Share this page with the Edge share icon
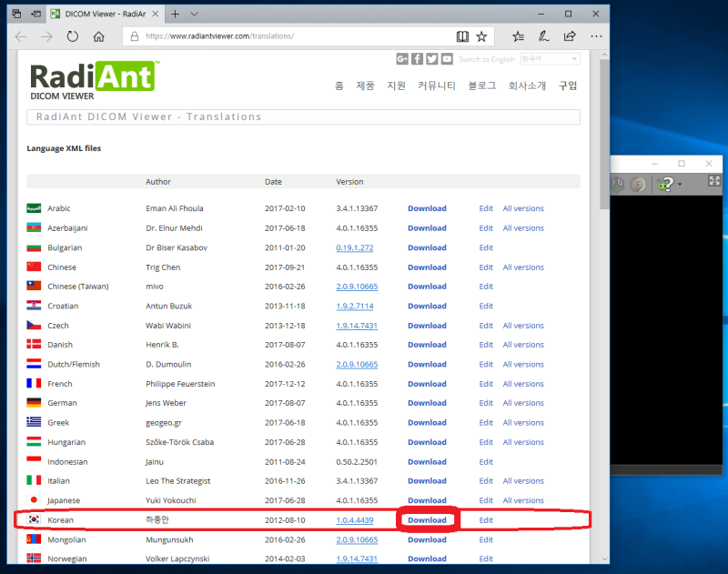Viewport: 728px width, 574px height. (x=570, y=36)
